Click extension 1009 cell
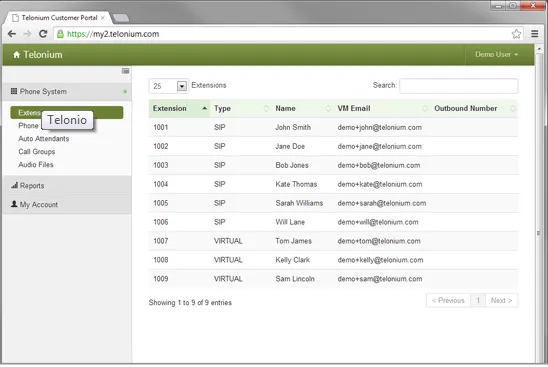The width and height of the screenshot is (548, 367). click(161, 279)
